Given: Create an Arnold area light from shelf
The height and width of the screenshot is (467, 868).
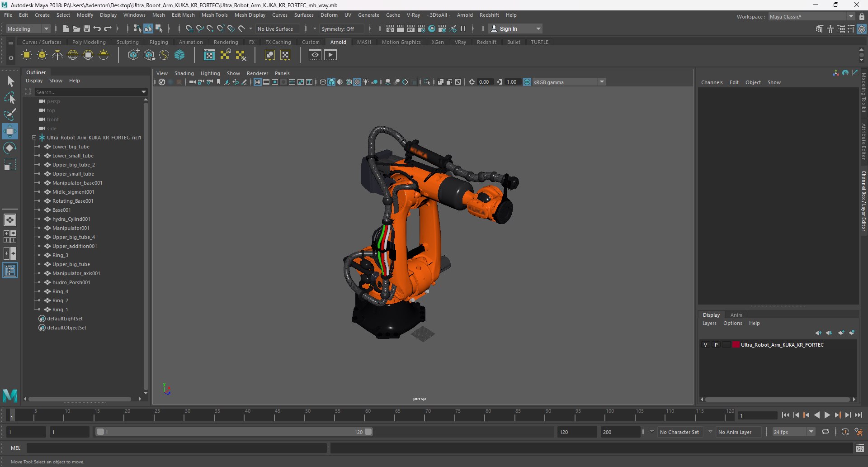Looking at the screenshot, I should coord(27,55).
